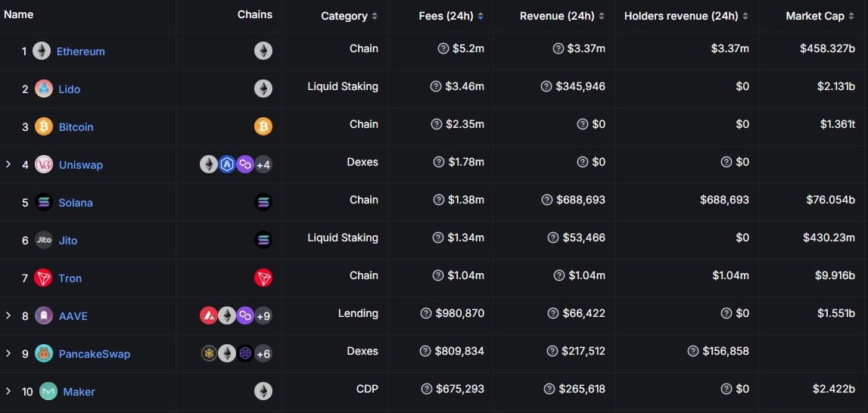868x413 pixels.
Task: Click the Lido logo icon
Action: [44, 89]
